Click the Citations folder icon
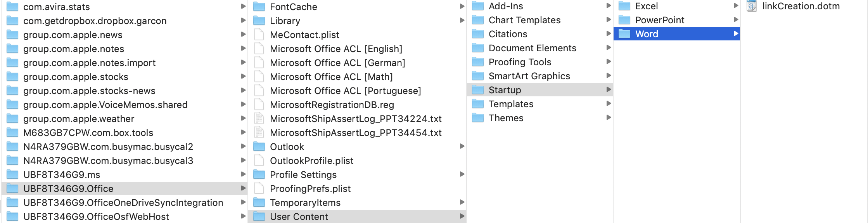Screen dimensions: 868x223 click(478, 34)
